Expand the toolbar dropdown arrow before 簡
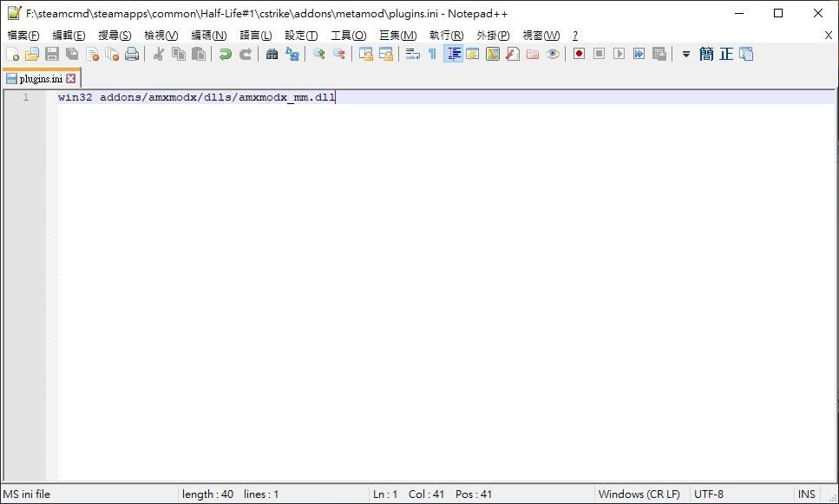 tap(685, 54)
